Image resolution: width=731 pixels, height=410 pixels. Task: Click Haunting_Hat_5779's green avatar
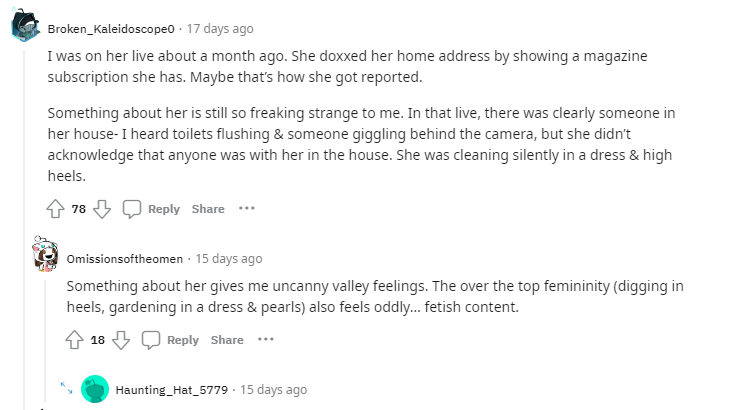coord(95,389)
